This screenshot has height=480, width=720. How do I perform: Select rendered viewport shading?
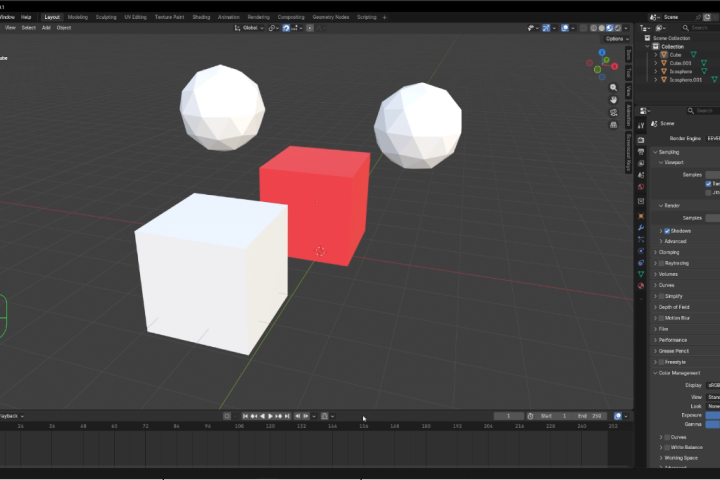[618, 28]
